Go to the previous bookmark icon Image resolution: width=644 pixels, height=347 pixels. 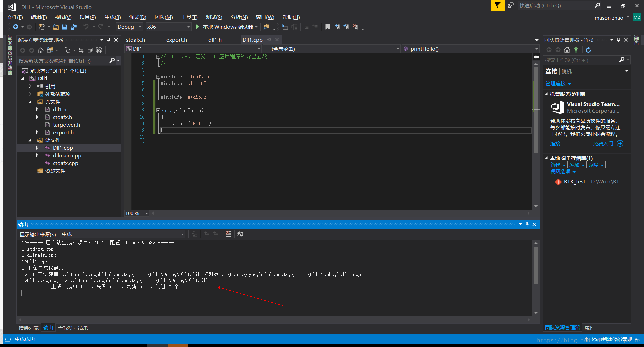pos(337,27)
